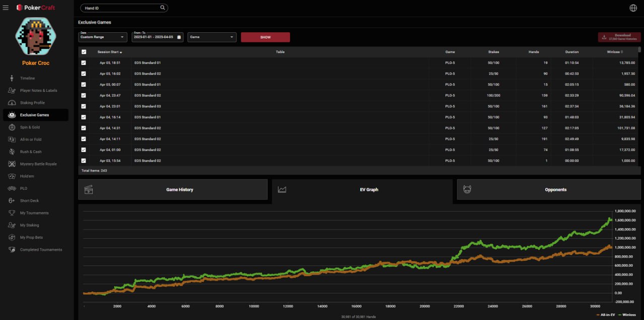Click the Hold'em cards icon
This screenshot has width=644, height=320.
12,176
